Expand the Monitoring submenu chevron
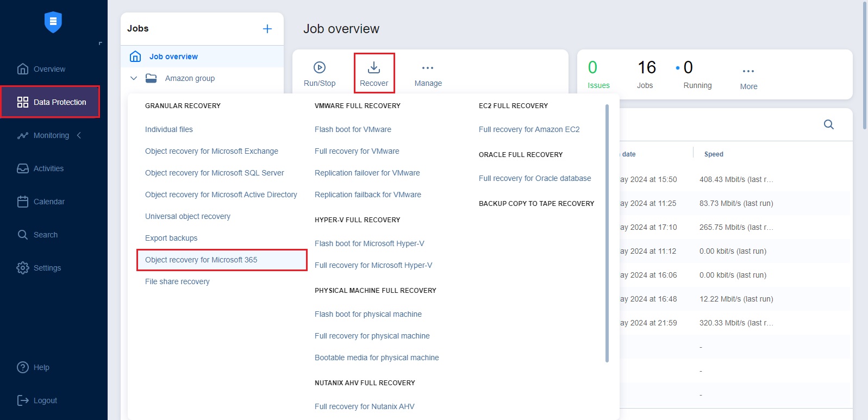This screenshot has width=868, height=420. tap(79, 135)
